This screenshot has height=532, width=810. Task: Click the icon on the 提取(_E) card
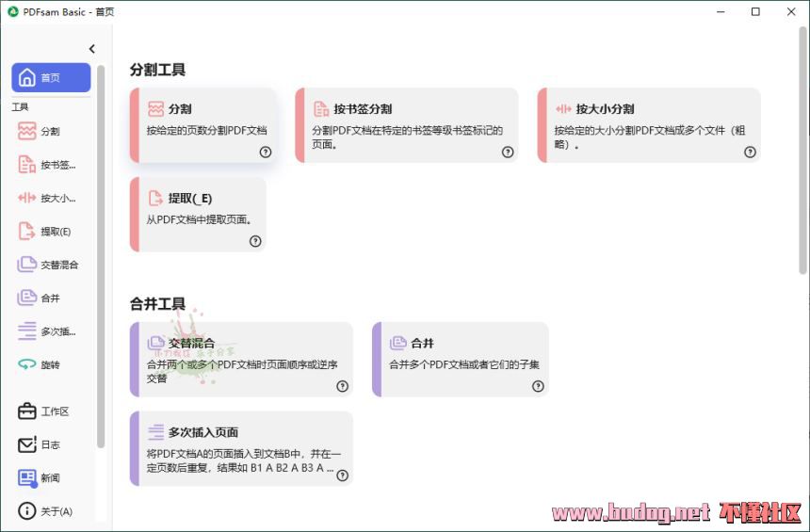(x=155, y=198)
